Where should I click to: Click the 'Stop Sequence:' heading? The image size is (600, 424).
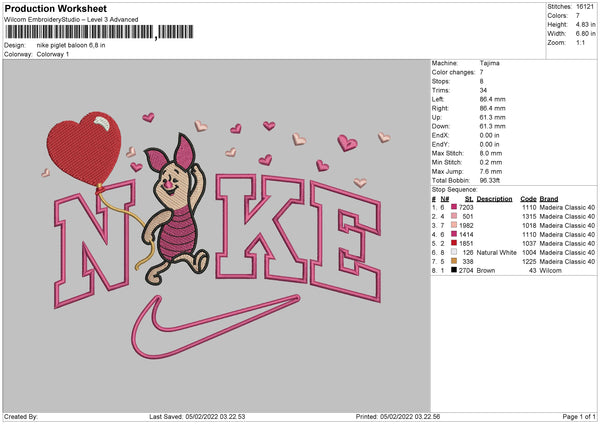455,189
